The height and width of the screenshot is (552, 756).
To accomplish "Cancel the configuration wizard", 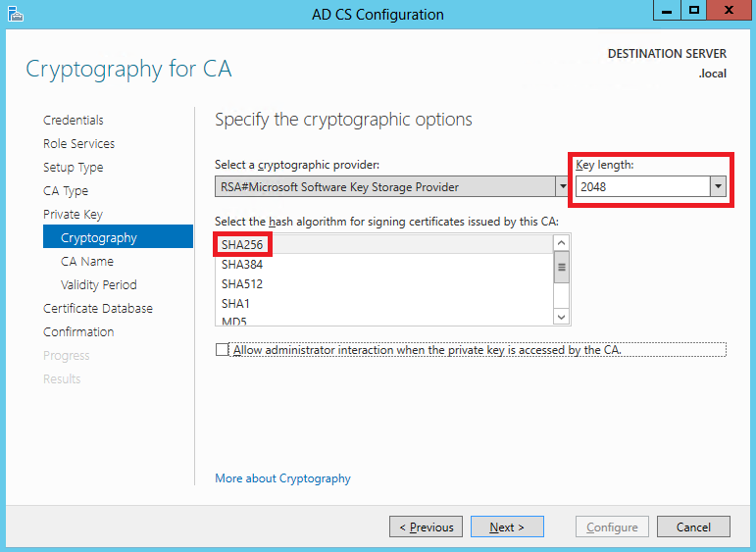I will pos(693,527).
